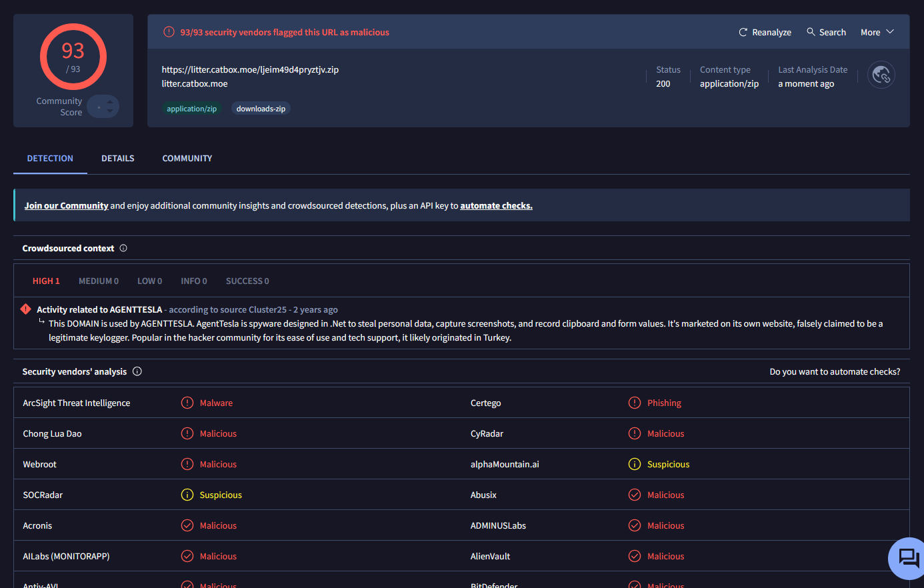Click the application/zip tag
This screenshot has width=924, height=588.
click(x=191, y=109)
